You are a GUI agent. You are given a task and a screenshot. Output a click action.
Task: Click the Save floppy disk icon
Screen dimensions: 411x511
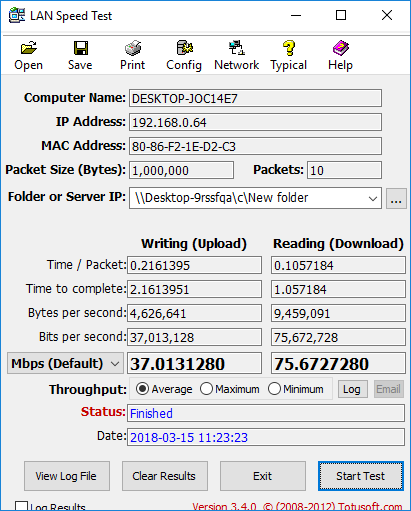tap(81, 48)
